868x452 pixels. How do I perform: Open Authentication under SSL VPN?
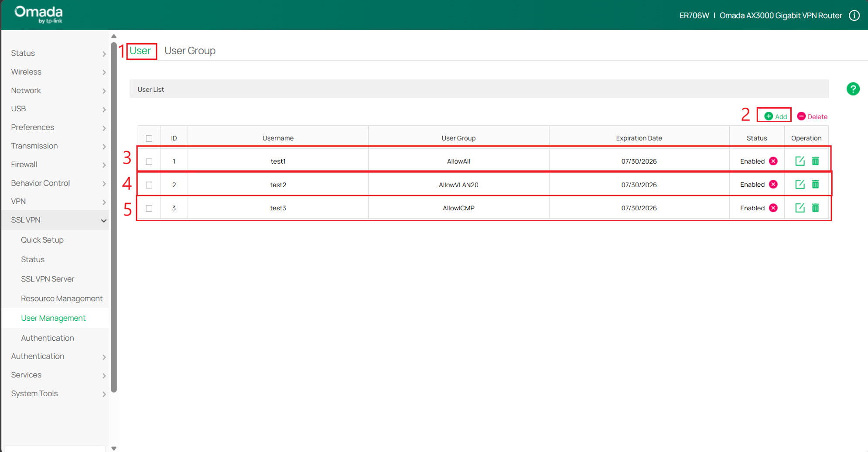click(x=48, y=338)
